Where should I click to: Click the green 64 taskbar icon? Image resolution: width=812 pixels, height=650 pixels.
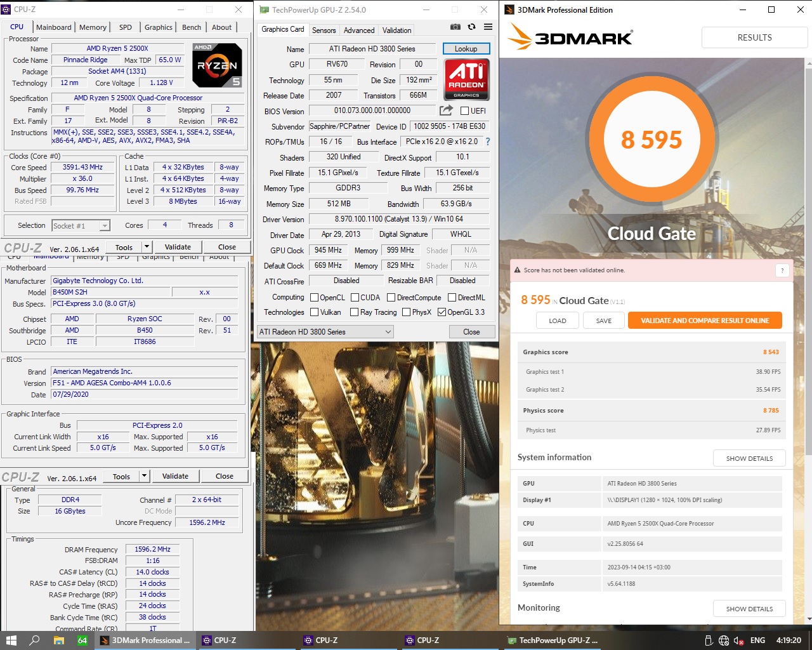[82, 640]
